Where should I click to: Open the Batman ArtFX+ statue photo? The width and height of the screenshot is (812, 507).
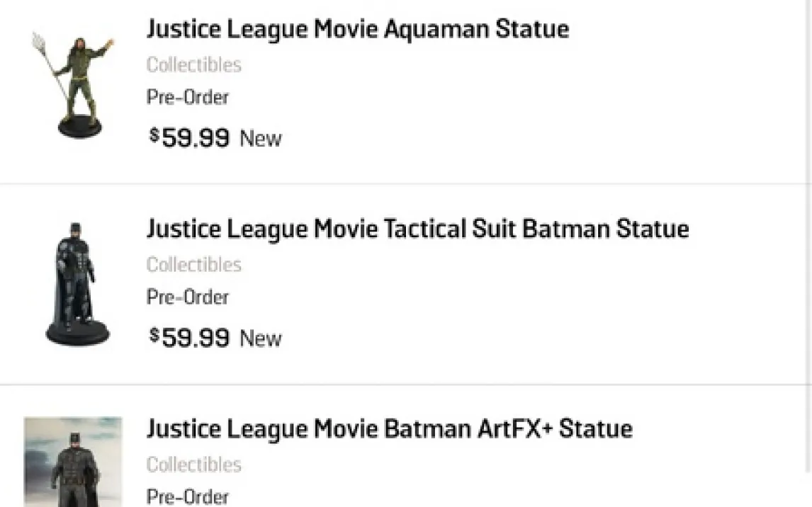(73, 461)
